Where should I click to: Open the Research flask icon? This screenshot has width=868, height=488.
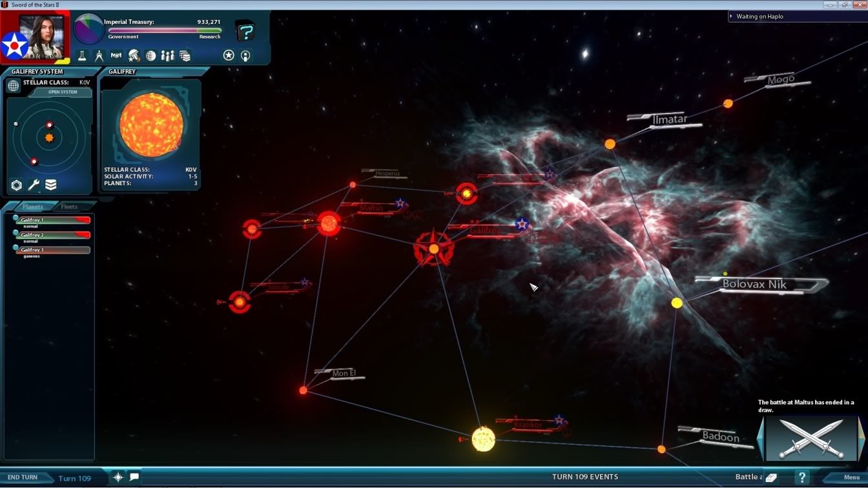tap(82, 56)
